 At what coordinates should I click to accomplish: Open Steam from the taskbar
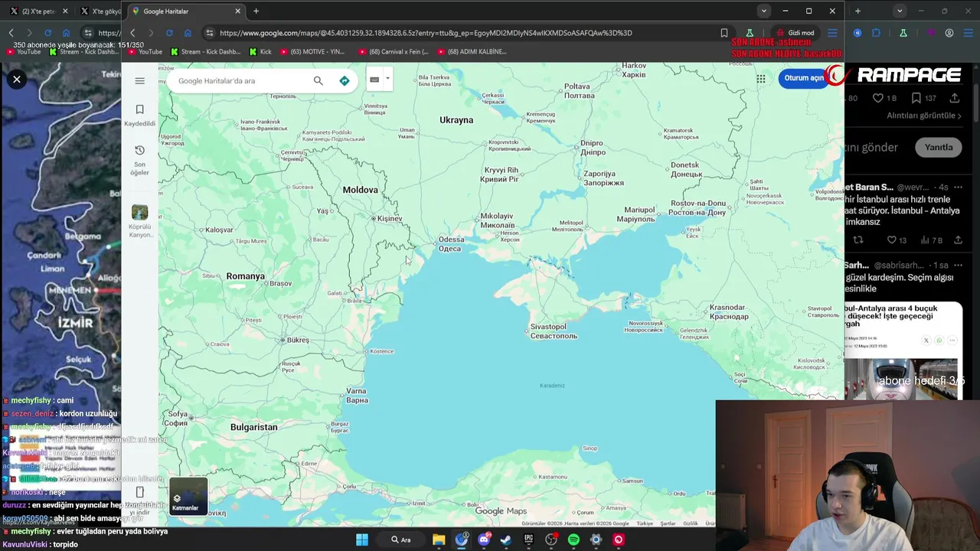coord(506,540)
